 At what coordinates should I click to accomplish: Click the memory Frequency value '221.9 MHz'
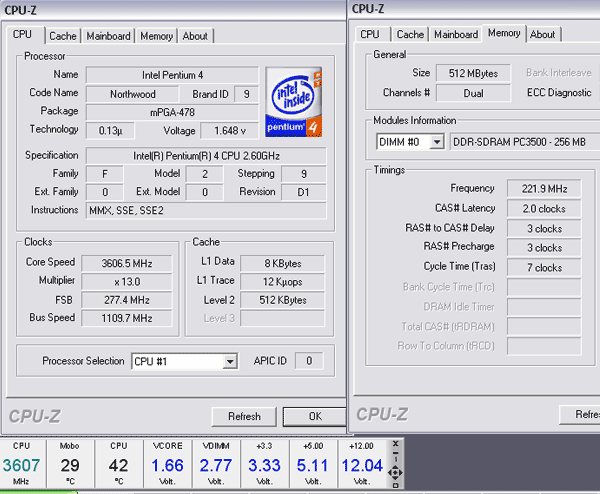(544, 189)
